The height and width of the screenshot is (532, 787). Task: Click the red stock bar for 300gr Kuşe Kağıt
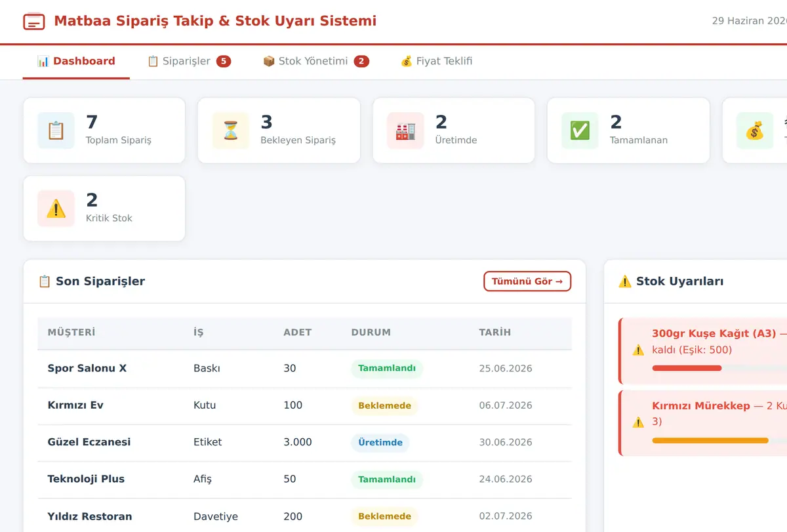pyautogui.click(x=687, y=368)
